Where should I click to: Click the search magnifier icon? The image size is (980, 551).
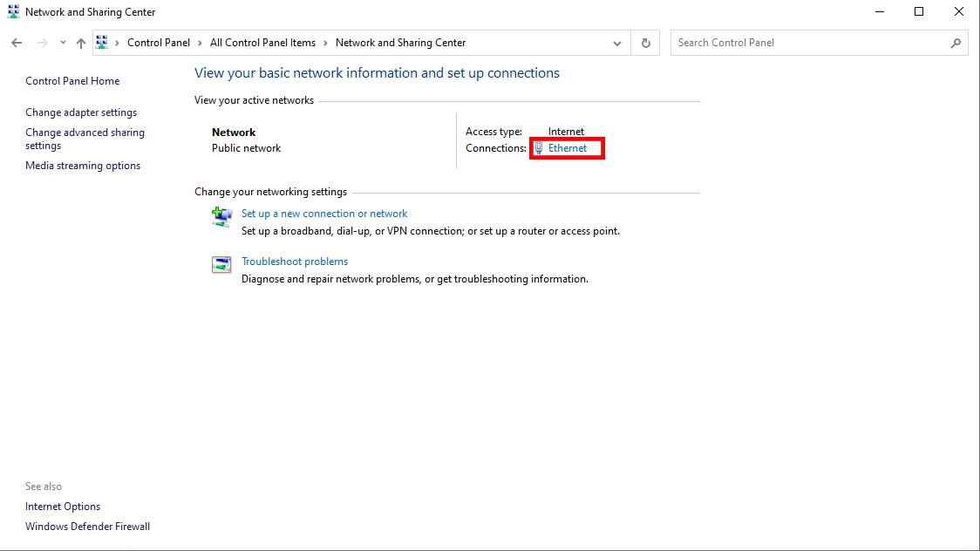[x=956, y=43]
